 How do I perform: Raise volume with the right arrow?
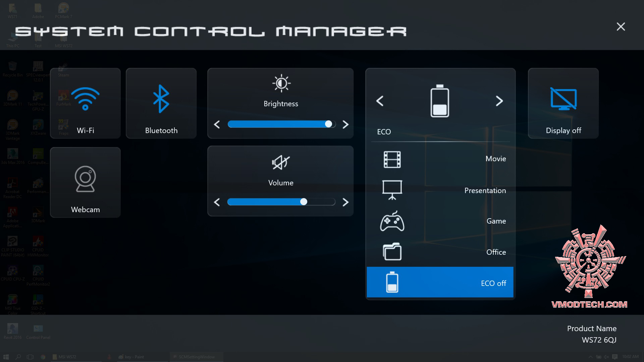(x=345, y=202)
